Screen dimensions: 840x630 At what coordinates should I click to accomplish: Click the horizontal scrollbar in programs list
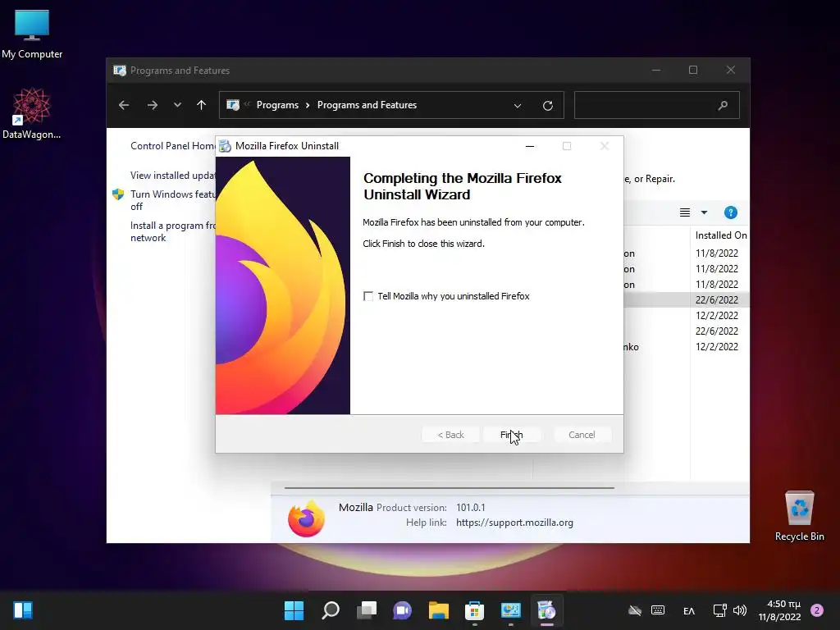click(x=449, y=488)
